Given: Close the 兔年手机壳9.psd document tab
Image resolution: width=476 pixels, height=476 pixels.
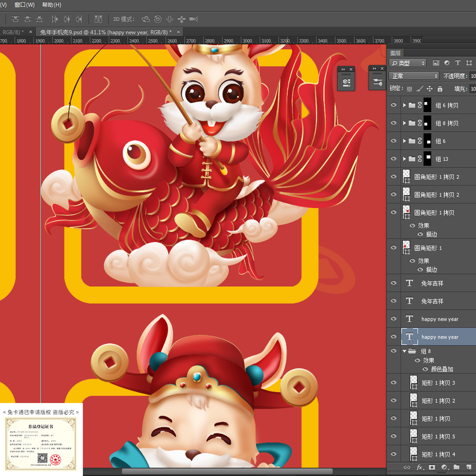Looking at the screenshot, I should [x=179, y=32].
